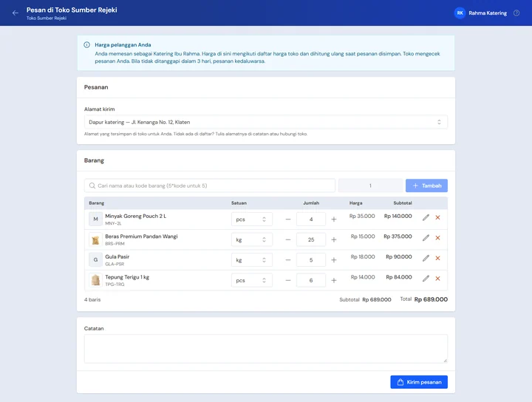Image resolution: width=532 pixels, height=402 pixels.
Task: Increase the Gula Pasir quantity by one
Action: (x=334, y=260)
